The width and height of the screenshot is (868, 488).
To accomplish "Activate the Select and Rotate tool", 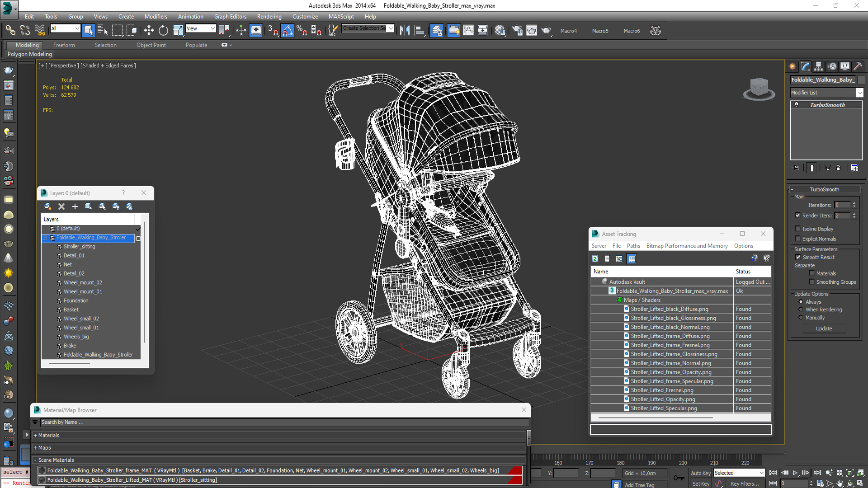I will [x=163, y=30].
